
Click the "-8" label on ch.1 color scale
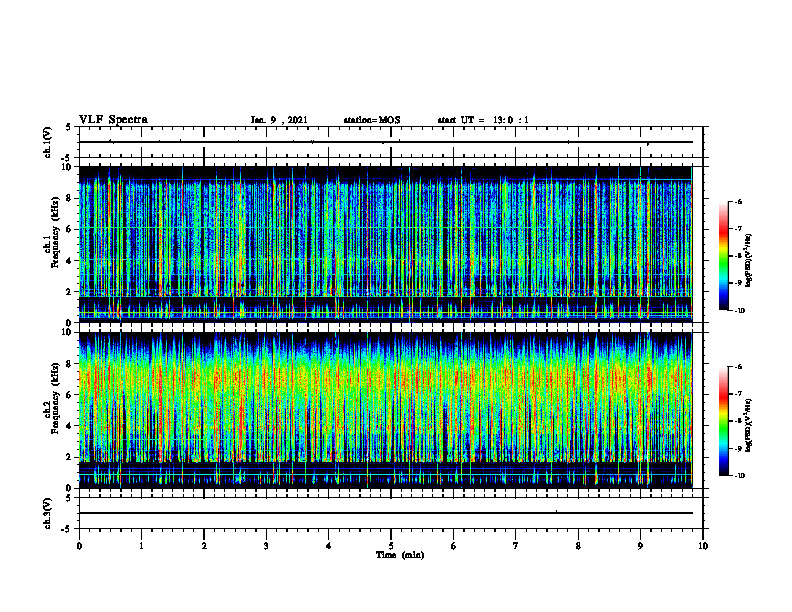[x=738, y=256]
